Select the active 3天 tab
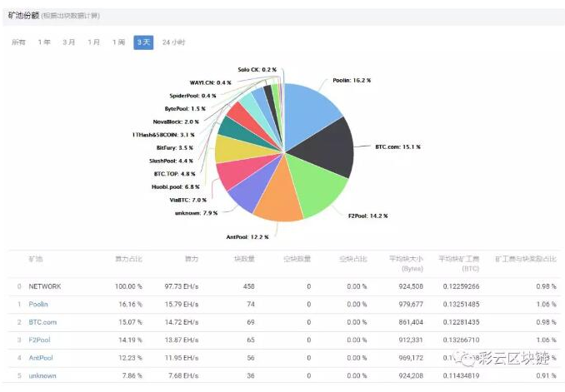 tap(143, 42)
